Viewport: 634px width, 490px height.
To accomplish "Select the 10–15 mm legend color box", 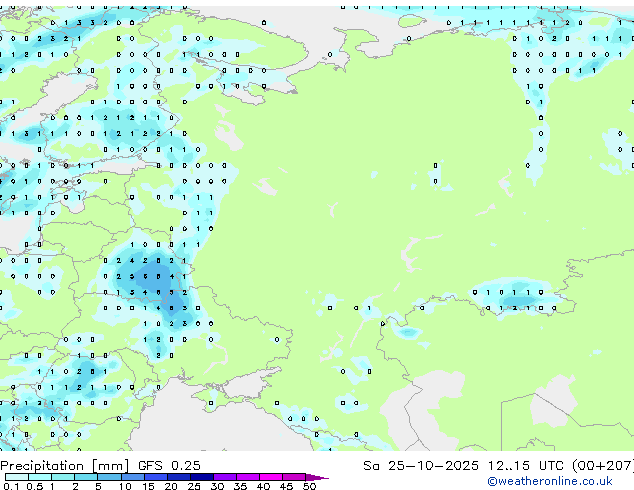I will coord(133,477).
